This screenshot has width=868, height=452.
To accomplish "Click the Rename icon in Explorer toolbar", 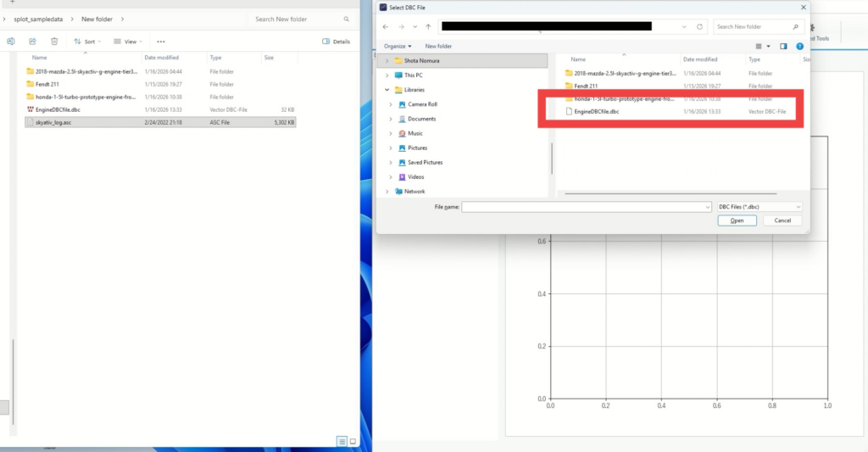I will 11,41.
